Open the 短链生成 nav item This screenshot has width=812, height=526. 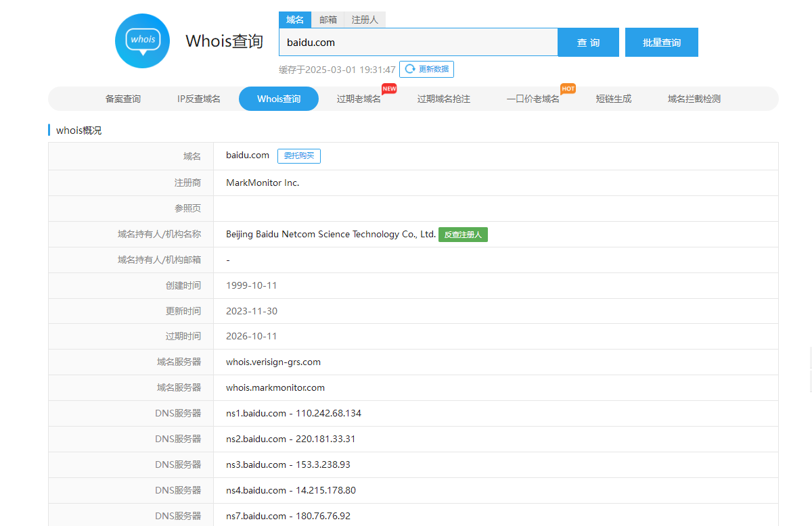pyautogui.click(x=614, y=99)
